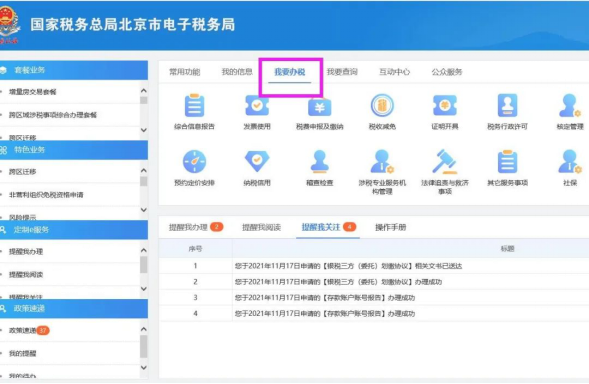This screenshot has width=589, height=384.
Task: Click the 套餐业务 header icon
Action: (x=3, y=70)
